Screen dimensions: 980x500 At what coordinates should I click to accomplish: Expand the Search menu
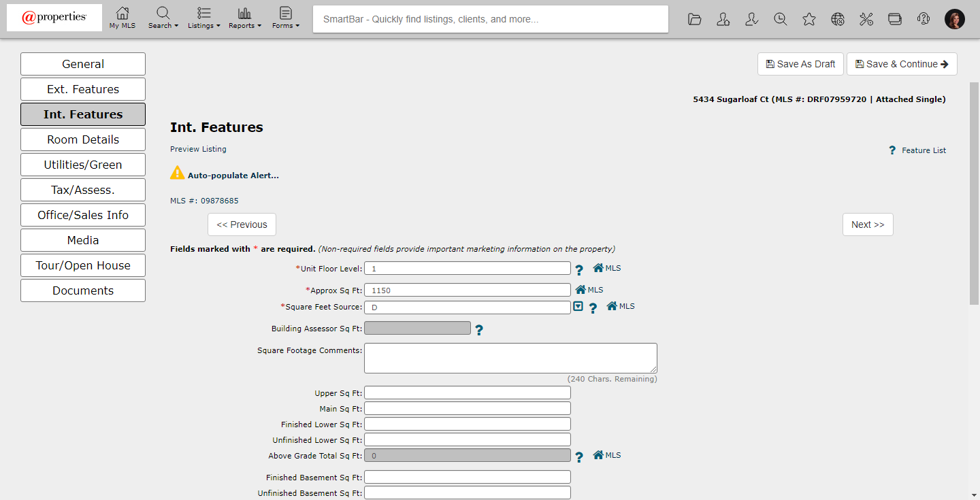[x=163, y=18]
